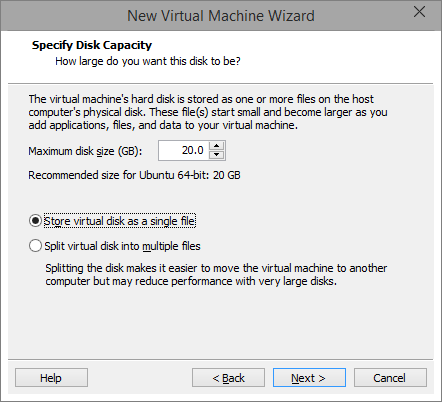Click the "Split virtual disk into multiple files" label text

pos(122,246)
